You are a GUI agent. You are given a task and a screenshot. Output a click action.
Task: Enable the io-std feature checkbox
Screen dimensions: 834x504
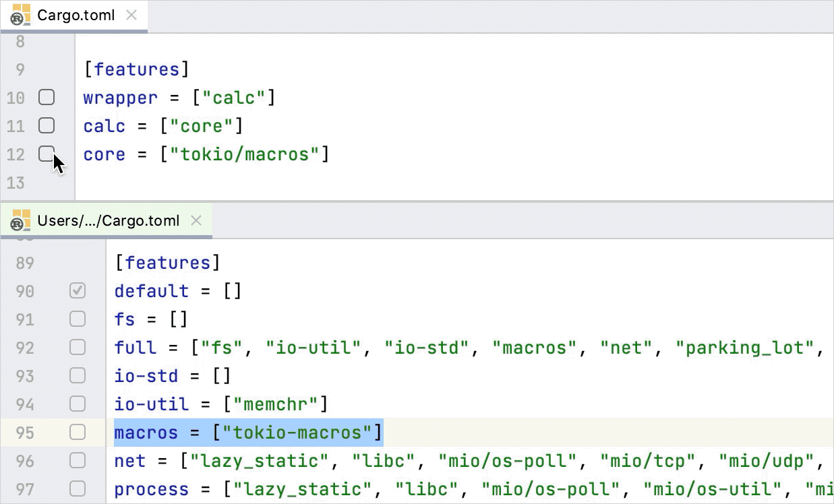(x=77, y=375)
